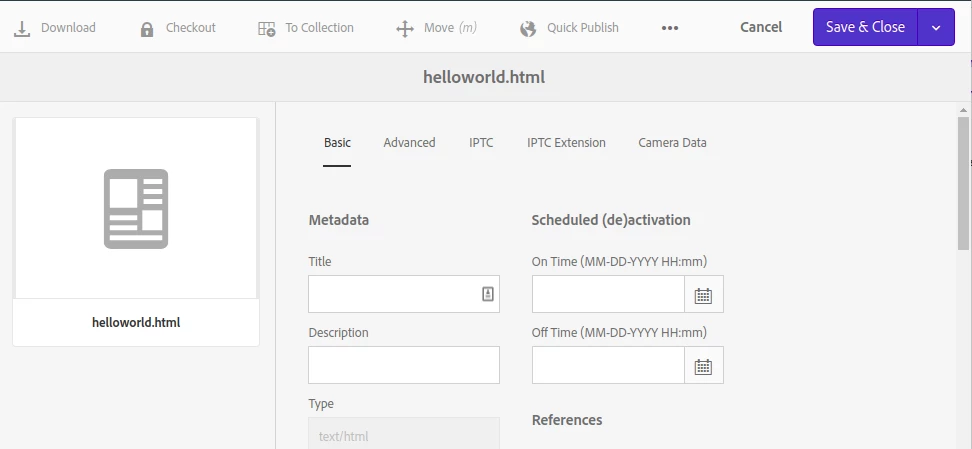The image size is (972, 449).
Task: Click the Checkout lock icon
Action: (147, 28)
